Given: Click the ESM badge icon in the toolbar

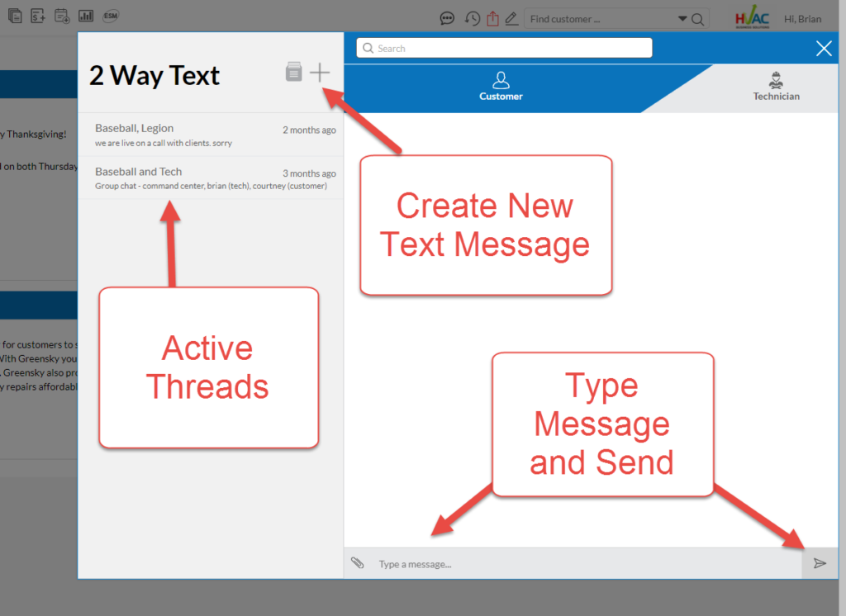Looking at the screenshot, I should pos(110,16).
